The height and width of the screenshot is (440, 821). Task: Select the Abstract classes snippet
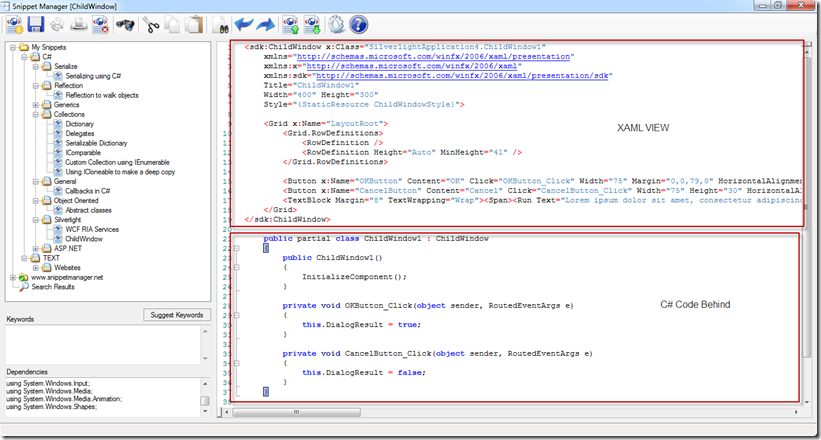click(88, 210)
